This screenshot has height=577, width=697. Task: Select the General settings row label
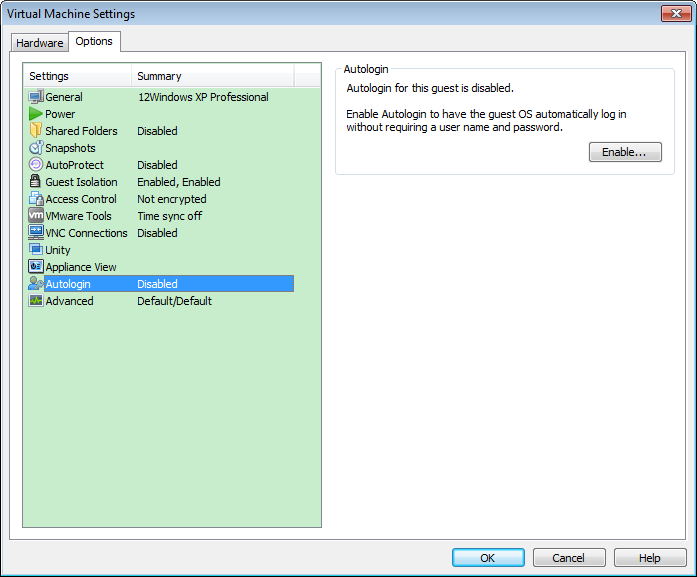(x=64, y=97)
